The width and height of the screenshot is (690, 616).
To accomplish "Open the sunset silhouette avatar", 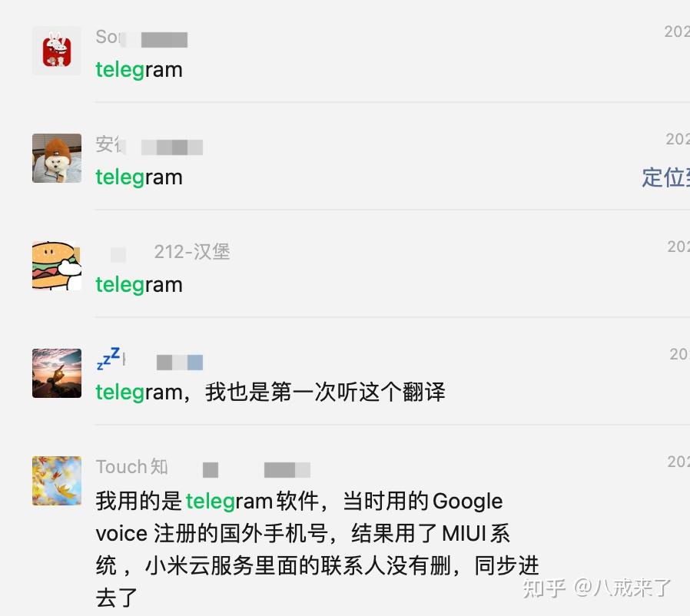I will click(x=56, y=373).
